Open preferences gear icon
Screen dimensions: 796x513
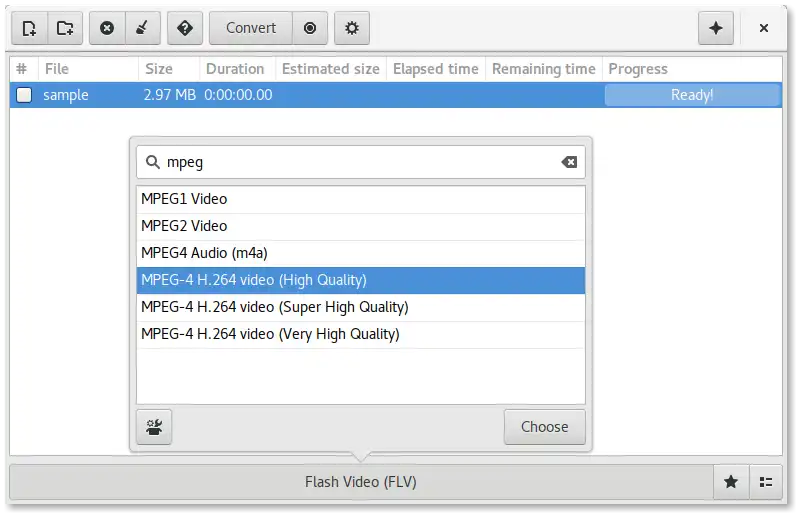[352, 28]
